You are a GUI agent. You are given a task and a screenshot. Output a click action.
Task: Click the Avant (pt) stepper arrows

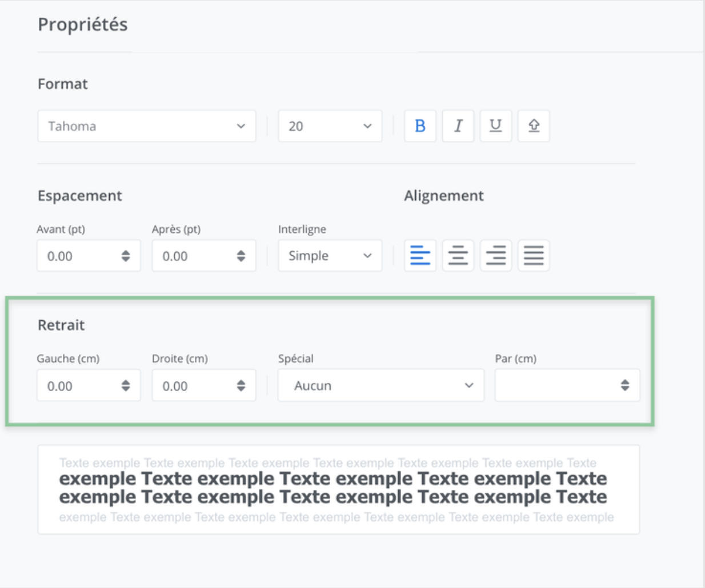[x=126, y=256]
